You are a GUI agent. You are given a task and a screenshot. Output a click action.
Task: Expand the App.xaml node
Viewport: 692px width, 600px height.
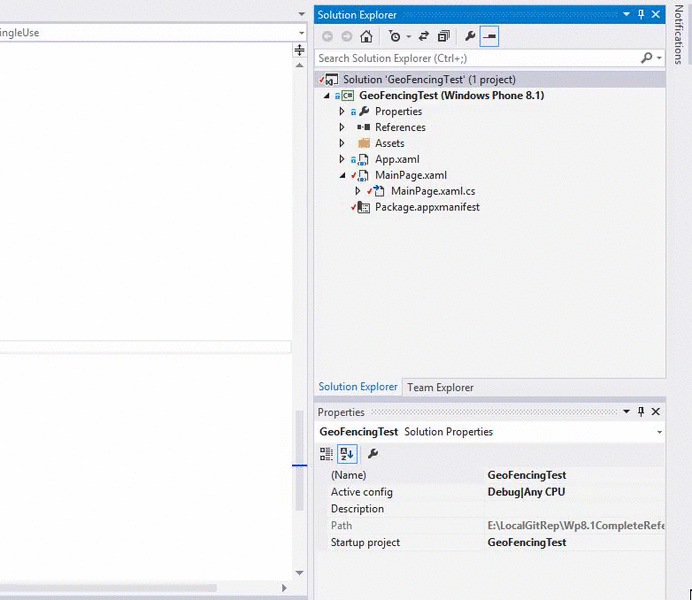342,159
